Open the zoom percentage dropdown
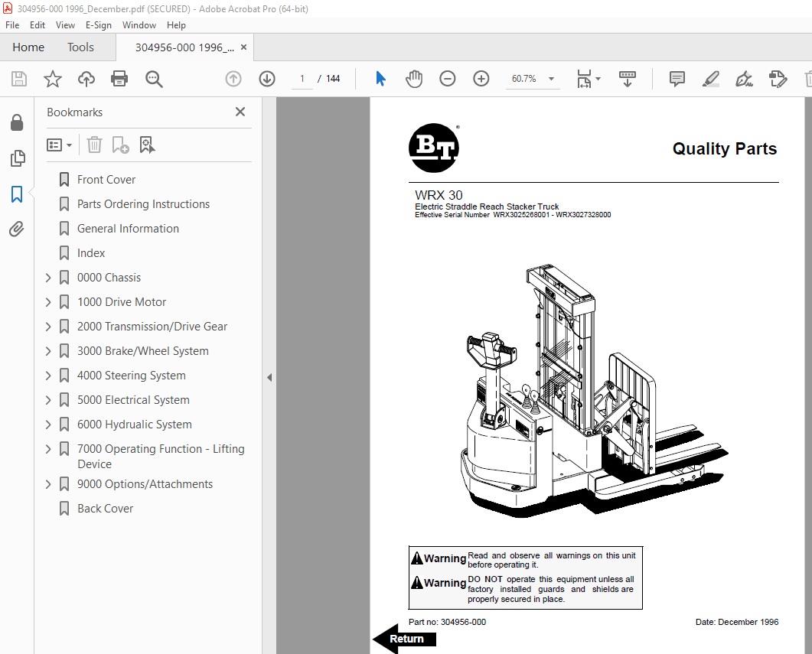 point(551,79)
